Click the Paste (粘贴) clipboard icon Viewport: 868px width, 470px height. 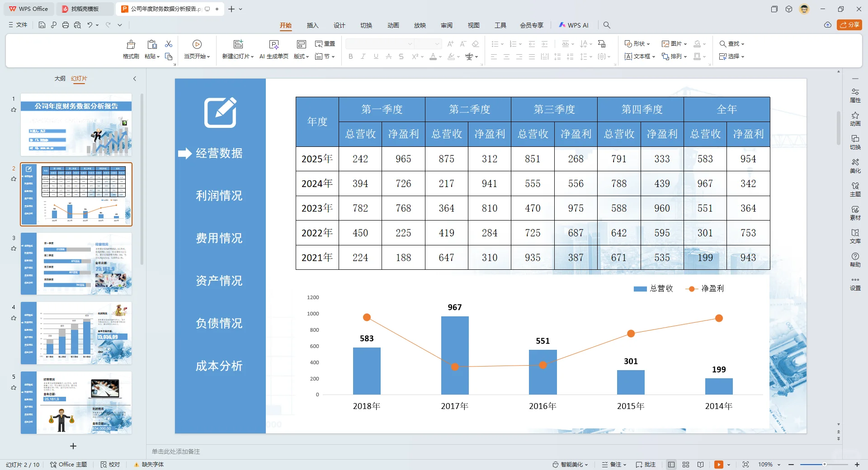[152, 44]
